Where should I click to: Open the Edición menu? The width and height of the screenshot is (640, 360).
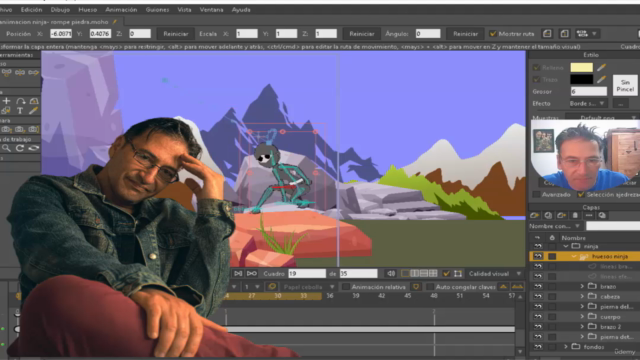coord(31,9)
